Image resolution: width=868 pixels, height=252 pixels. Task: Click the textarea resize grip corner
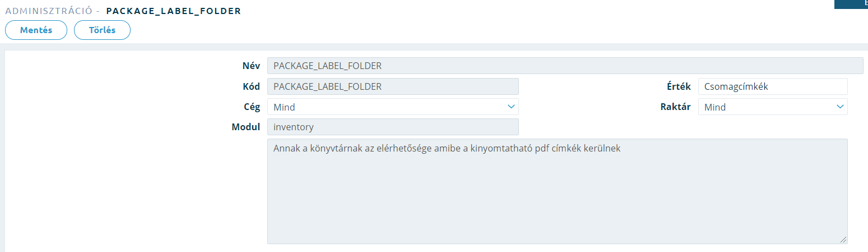pos(843,240)
